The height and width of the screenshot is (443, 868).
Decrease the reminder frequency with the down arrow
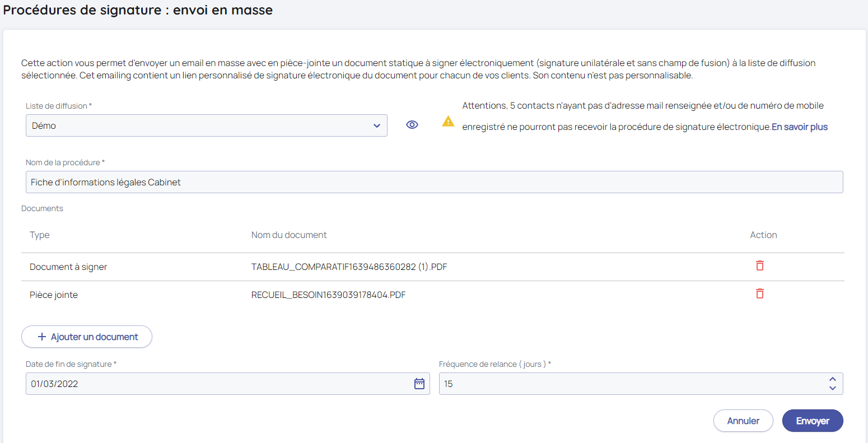tap(832, 388)
